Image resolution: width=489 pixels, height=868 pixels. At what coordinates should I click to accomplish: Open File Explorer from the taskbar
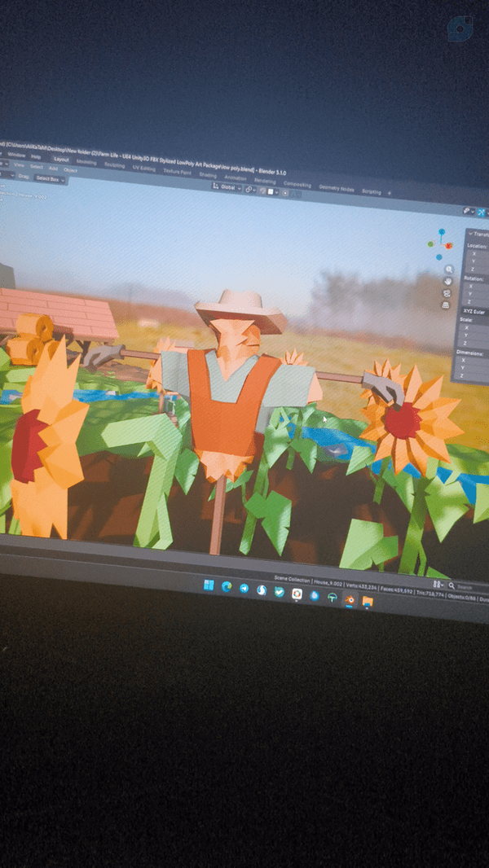click(x=368, y=601)
